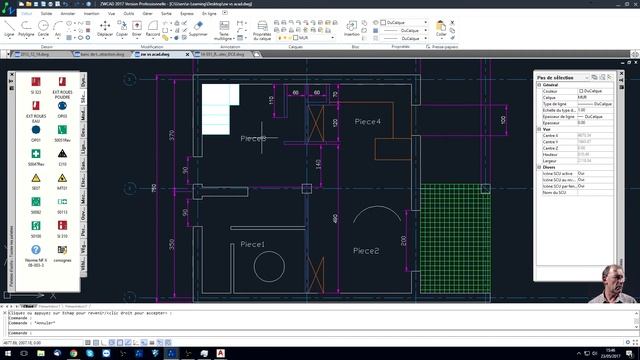Open the Texte multiligne tool
Viewport: 640px width, 360px height.
coord(224,31)
